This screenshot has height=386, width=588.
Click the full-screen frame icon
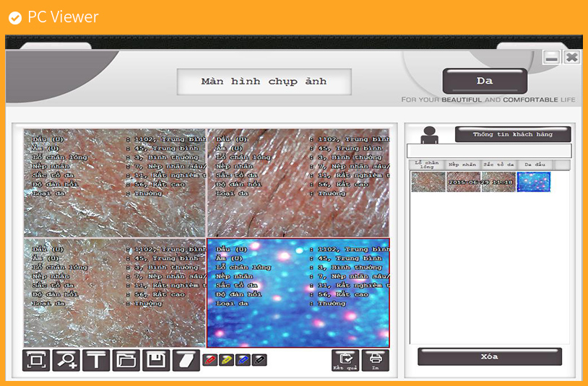pos(36,360)
